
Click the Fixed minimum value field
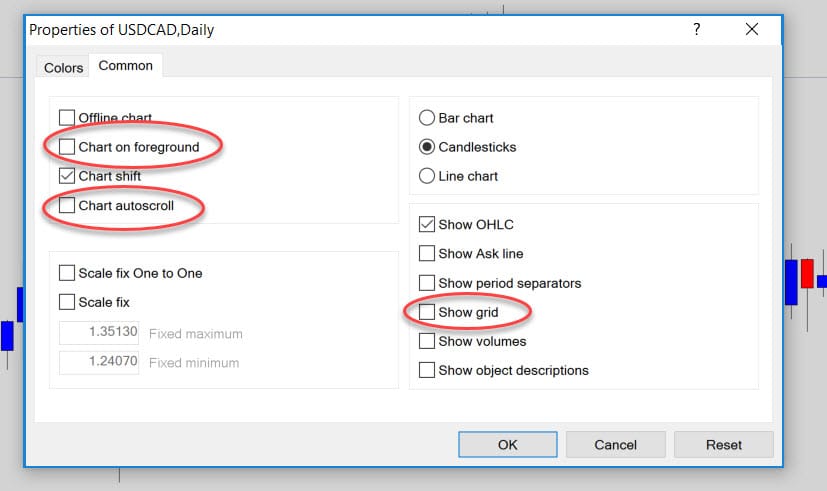(x=99, y=362)
